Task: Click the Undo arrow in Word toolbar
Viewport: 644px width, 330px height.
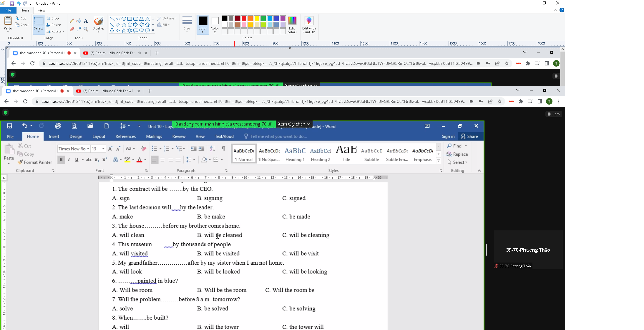Action: 25,126
